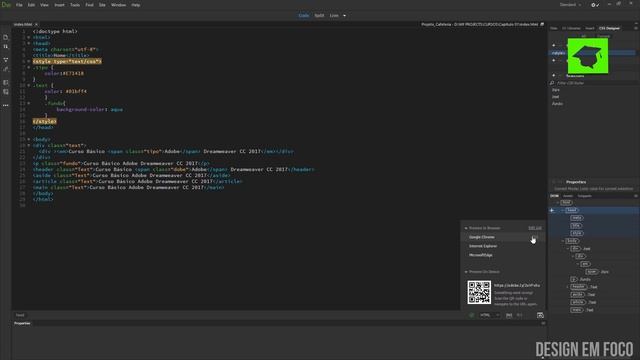The height and width of the screenshot is (360, 640).
Task: Click the File Management arrows icon
Action: pos(6,47)
